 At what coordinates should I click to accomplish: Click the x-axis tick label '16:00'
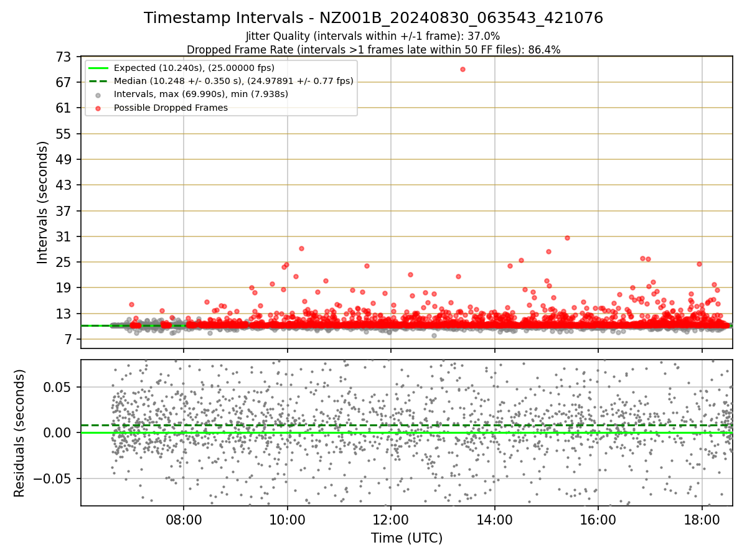[x=598, y=520]
